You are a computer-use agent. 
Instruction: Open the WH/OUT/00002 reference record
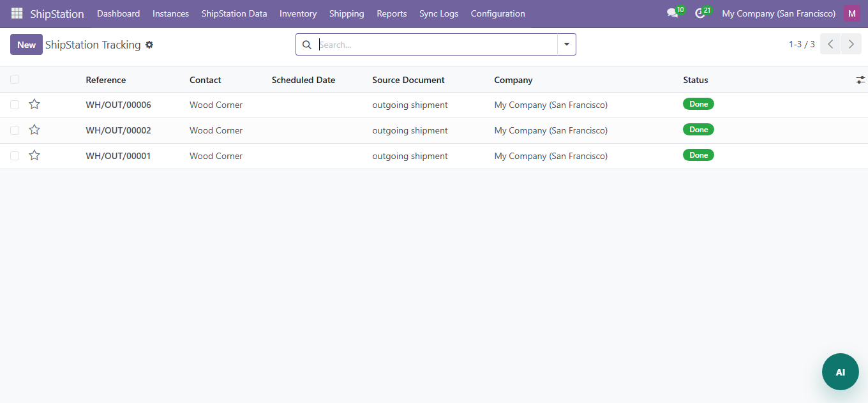pyautogui.click(x=118, y=130)
